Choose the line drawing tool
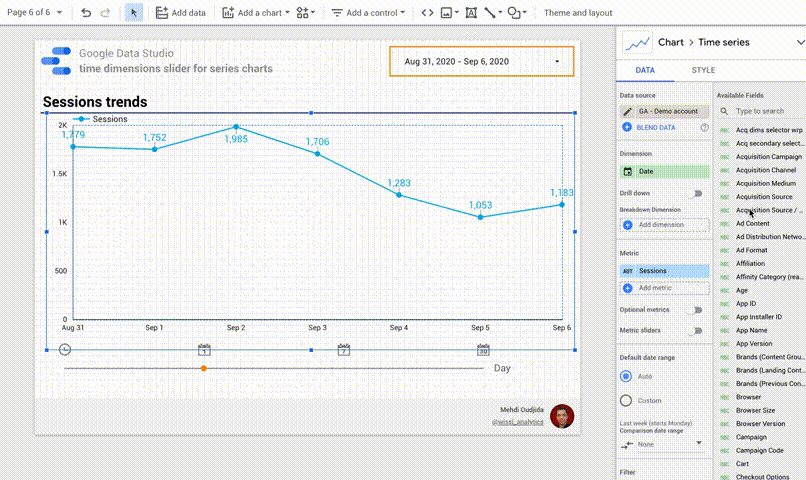This screenshot has width=806, height=480. 490,13
